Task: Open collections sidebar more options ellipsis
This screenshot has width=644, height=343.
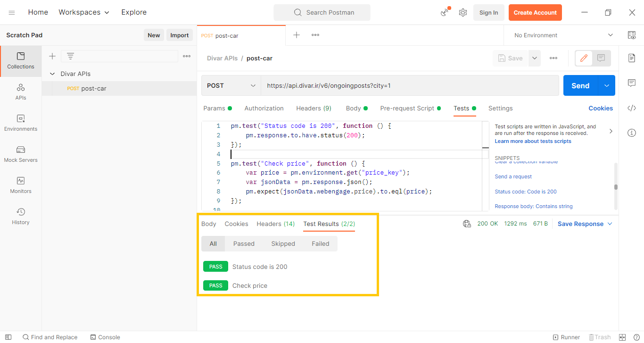Action: coord(187,56)
